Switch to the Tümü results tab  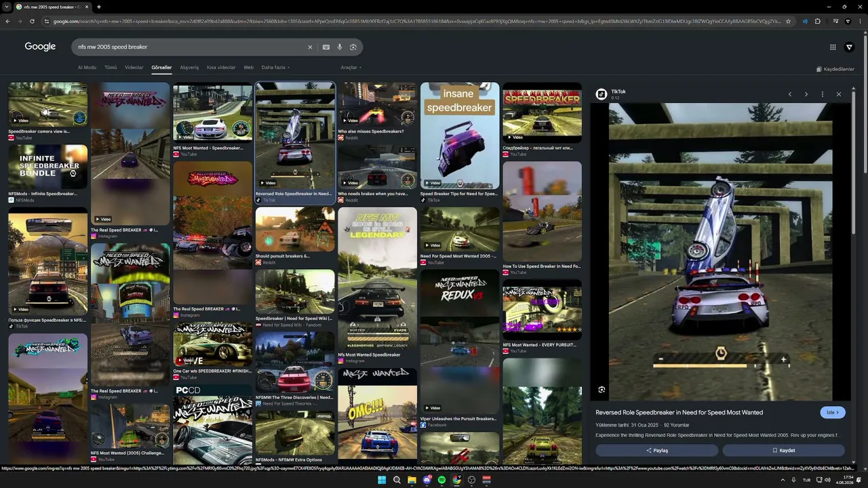[111, 68]
